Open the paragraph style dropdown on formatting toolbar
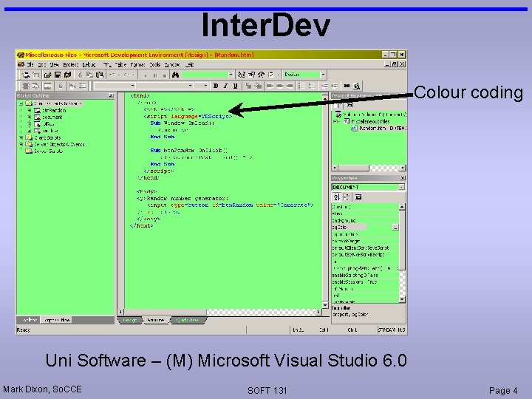 pyautogui.click(x=133, y=86)
